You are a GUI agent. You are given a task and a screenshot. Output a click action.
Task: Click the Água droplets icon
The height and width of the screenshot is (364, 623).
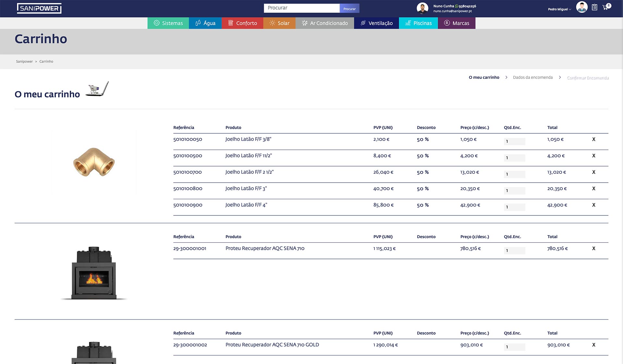point(198,23)
